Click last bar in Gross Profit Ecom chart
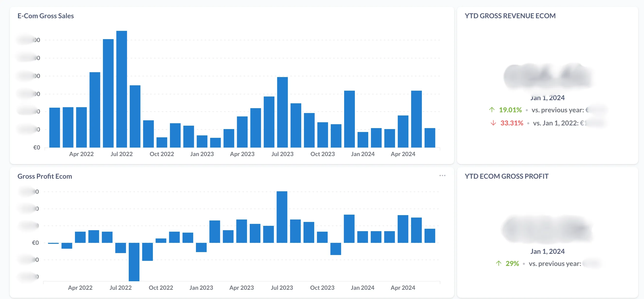Screen dimensions: 644x299 pos(430,236)
